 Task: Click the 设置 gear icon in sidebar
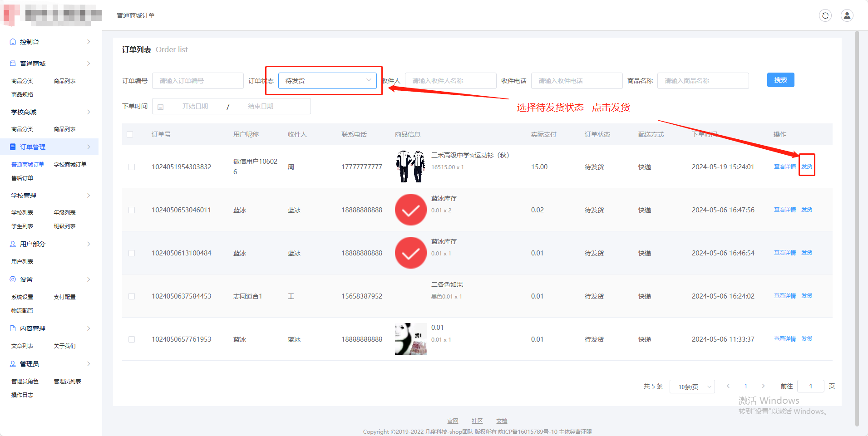(13, 279)
